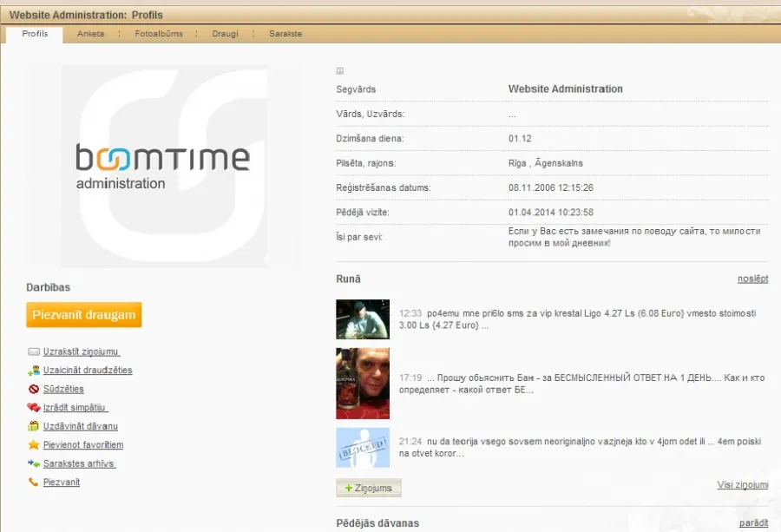Click the last visit value 01.04.2014 10:23:58
781x532 pixels.
pyautogui.click(x=551, y=213)
